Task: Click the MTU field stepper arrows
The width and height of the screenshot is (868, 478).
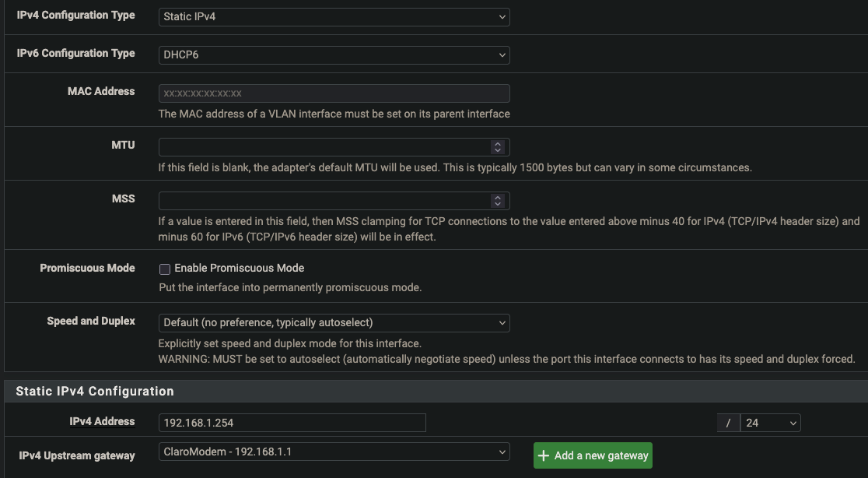Action: (498, 147)
